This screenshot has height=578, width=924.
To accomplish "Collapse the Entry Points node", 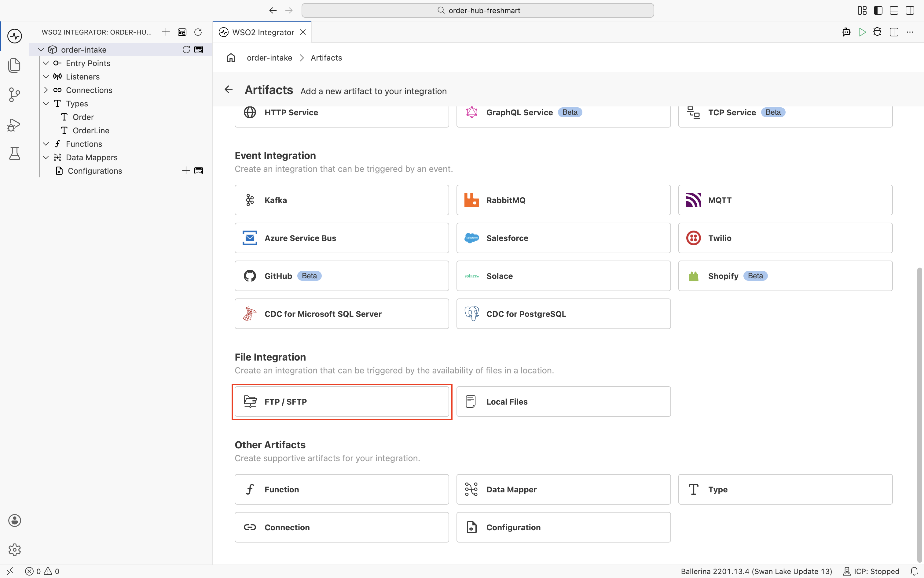I will click(x=46, y=63).
